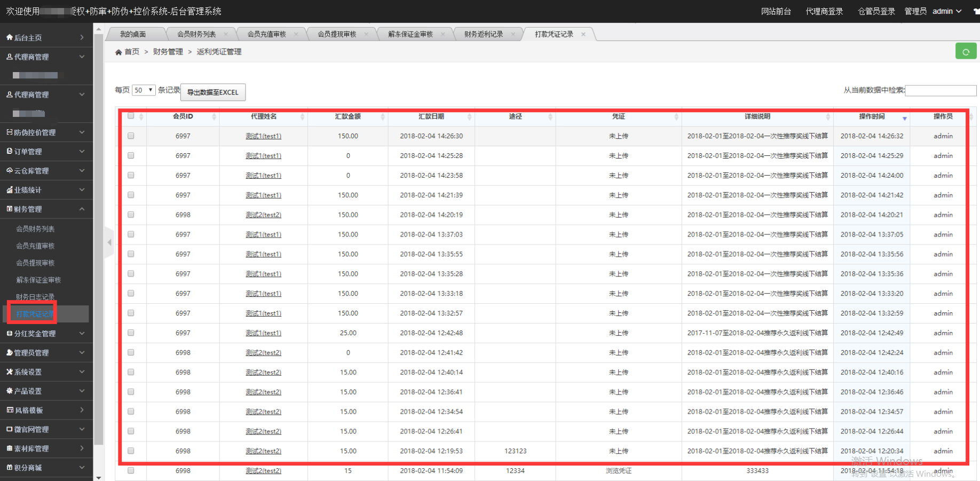980x481 pixels.
Task: Expand 产品设置 sidebar menu
Action: tap(46, 391)
